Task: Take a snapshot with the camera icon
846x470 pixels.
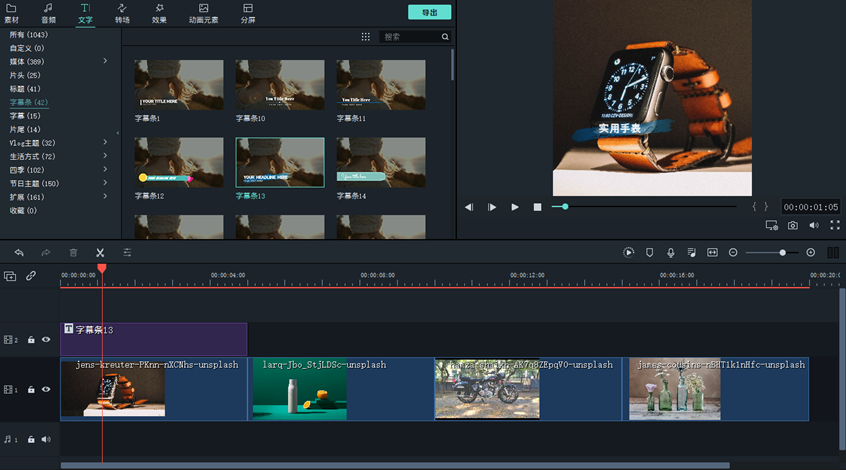Action: click(793, 226)
